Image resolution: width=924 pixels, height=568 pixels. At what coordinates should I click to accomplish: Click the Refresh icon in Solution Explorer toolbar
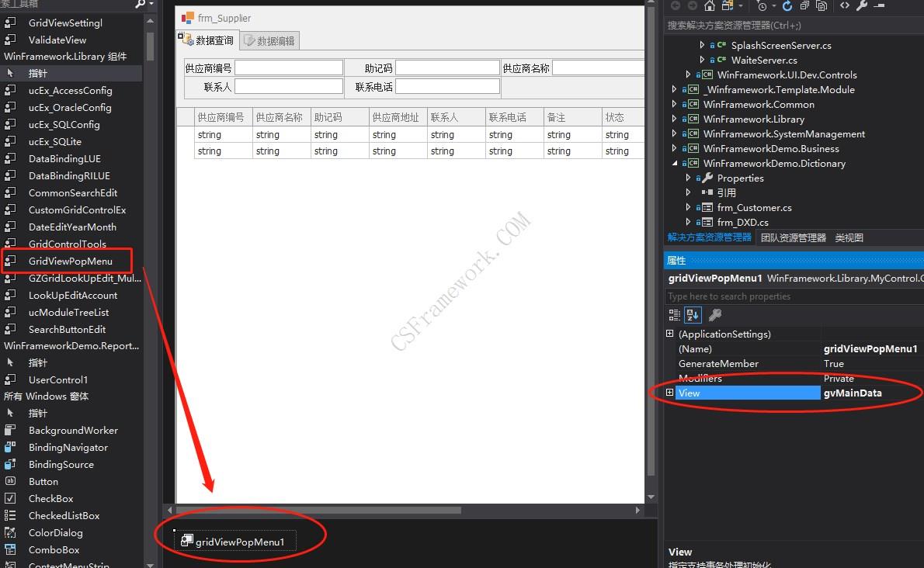[x=787, y=6]
